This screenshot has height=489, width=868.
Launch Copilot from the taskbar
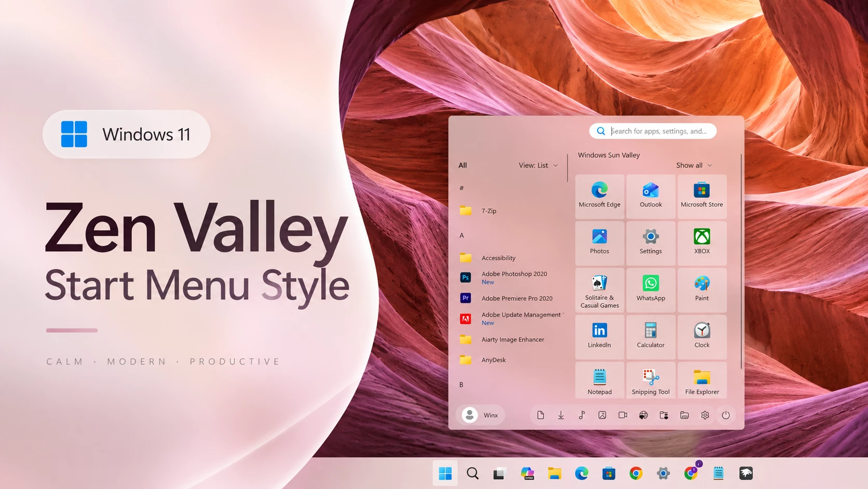[x=527, y=473]
